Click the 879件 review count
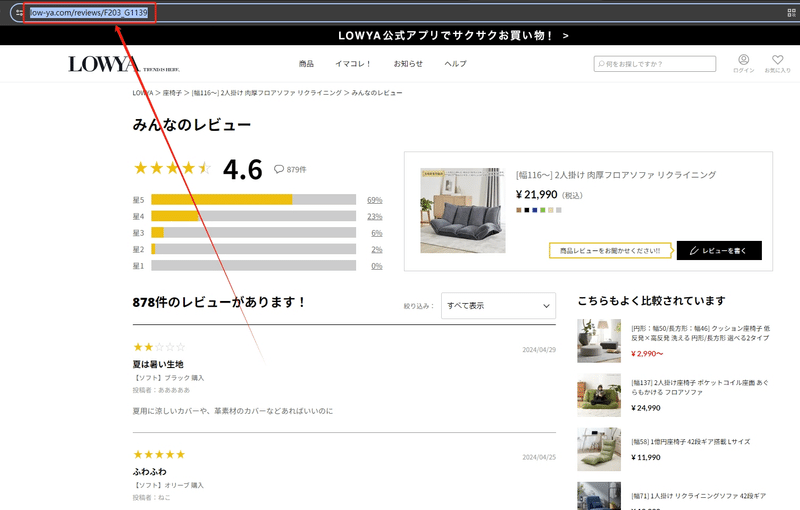800x510 pixels. tap(296, 169)
